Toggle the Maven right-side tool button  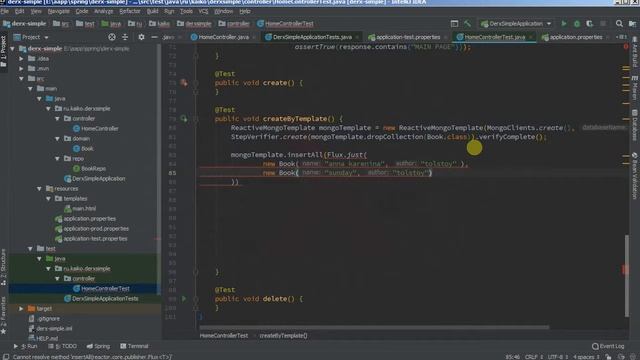coord(635,87)
